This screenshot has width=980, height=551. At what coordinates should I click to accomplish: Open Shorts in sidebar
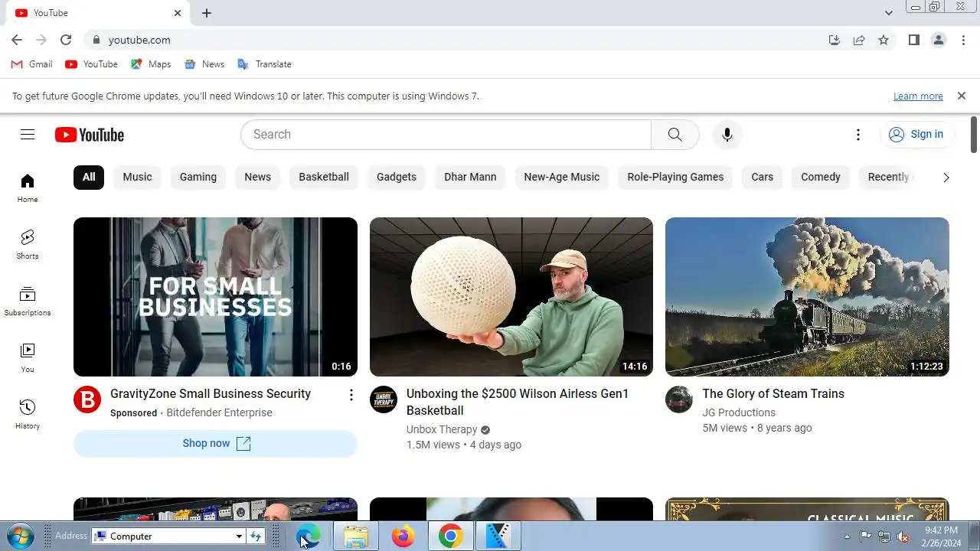[28, 244]
